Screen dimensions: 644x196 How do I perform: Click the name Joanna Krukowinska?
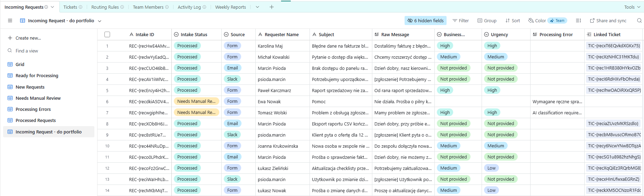pyautogui.click(x=278, y=146)
